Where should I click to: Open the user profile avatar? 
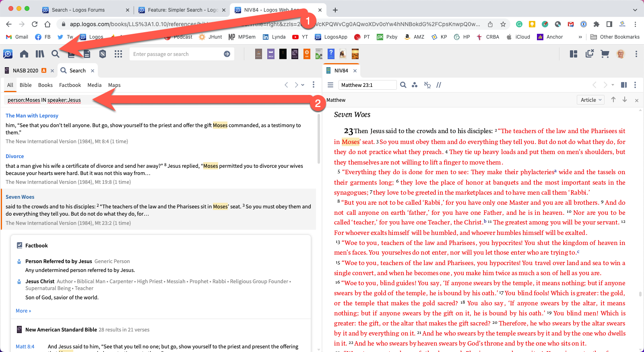tap(621, 54)
